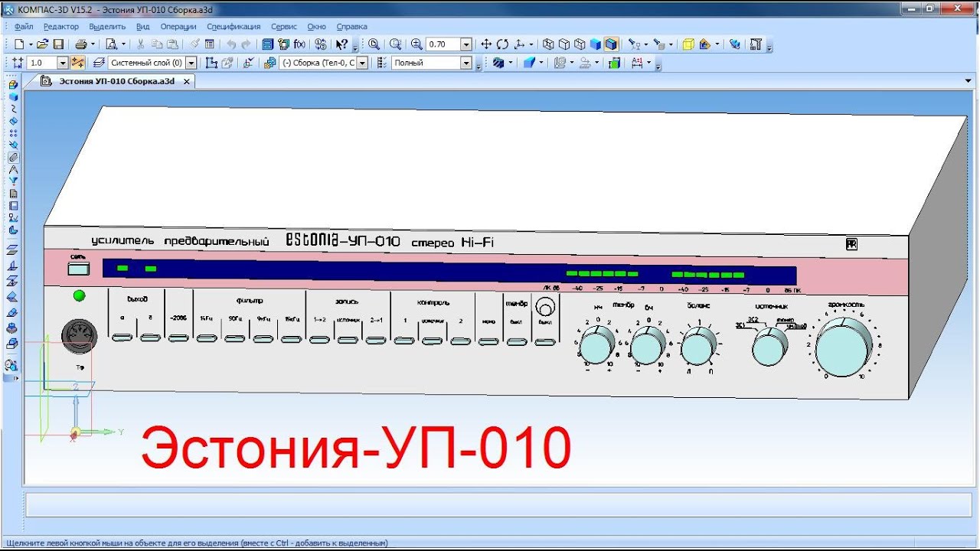Select the paperclip mates tool in left panel
Screen dimensions: 980x551
tap(13, 157)
